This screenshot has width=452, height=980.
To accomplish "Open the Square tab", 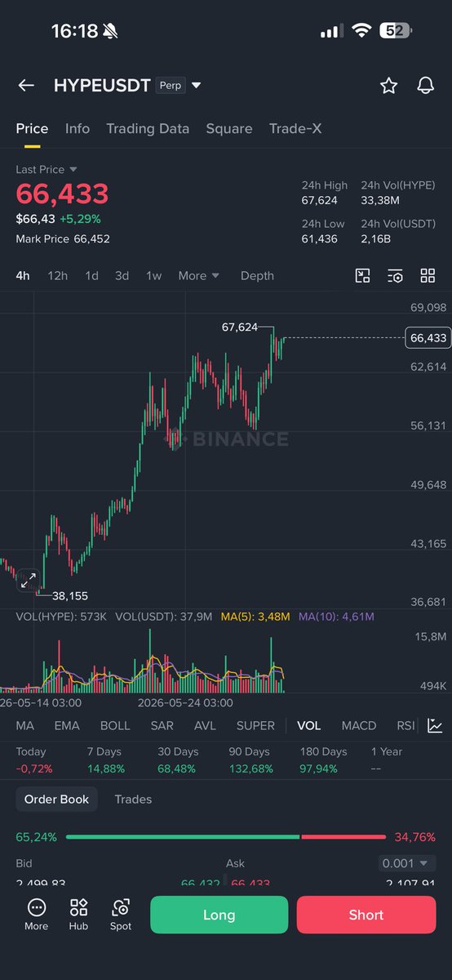I will 229,129.
